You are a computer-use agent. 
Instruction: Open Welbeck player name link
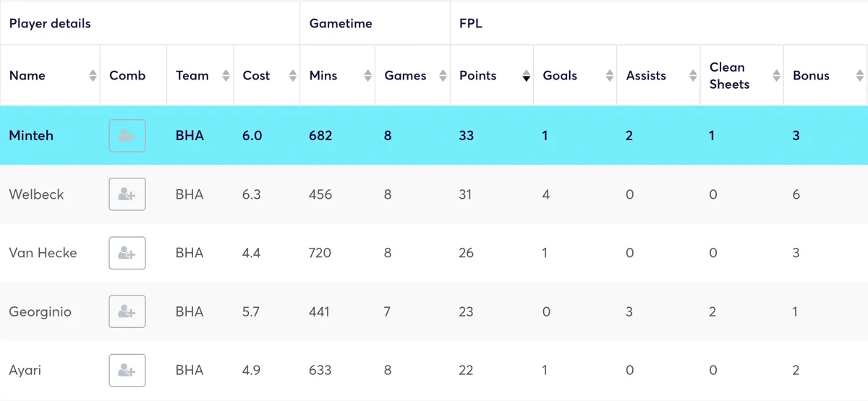pos(36,194)
